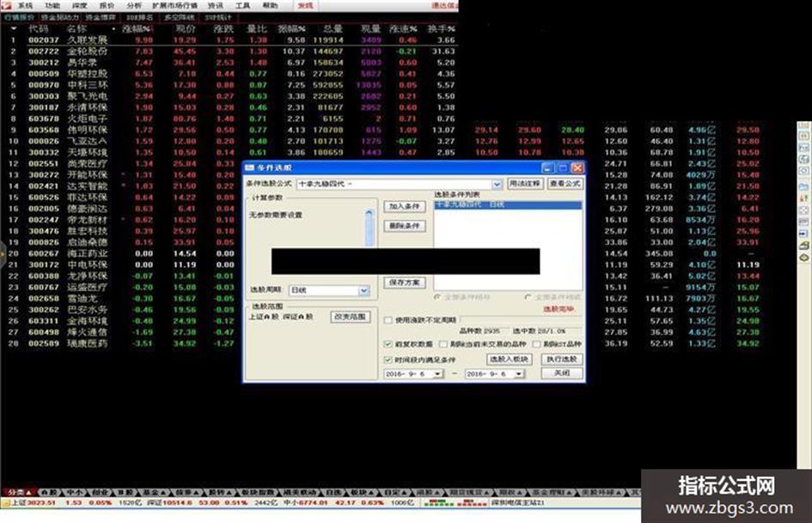Click the 查看公式 button

point(565,183)
